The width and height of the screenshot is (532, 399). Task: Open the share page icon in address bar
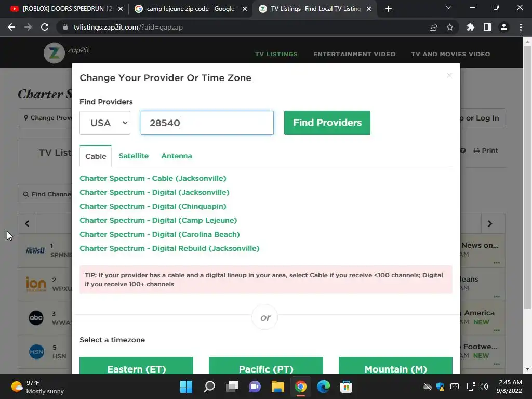433,27
